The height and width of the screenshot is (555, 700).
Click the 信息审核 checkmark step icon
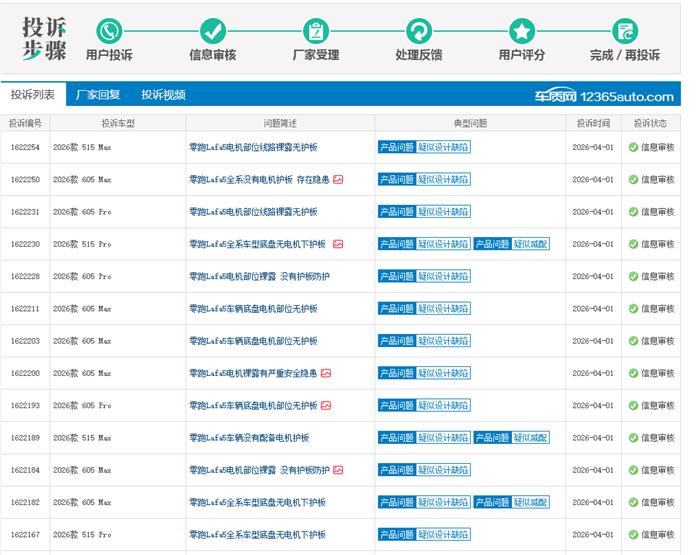click(212, 31)
